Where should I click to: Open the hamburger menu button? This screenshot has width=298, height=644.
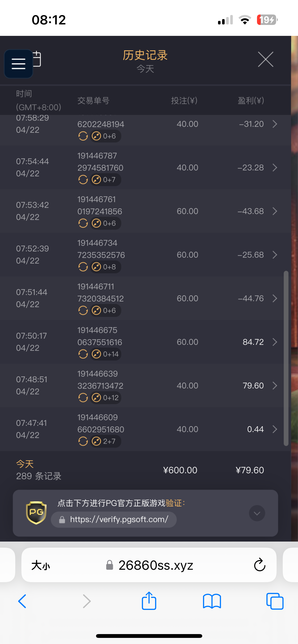18,64
